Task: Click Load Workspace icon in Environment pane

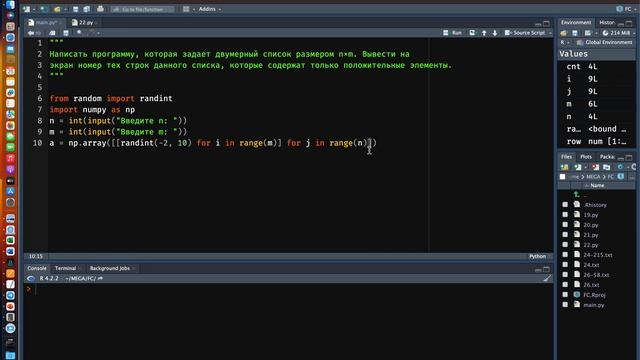Action: (564, 33)
